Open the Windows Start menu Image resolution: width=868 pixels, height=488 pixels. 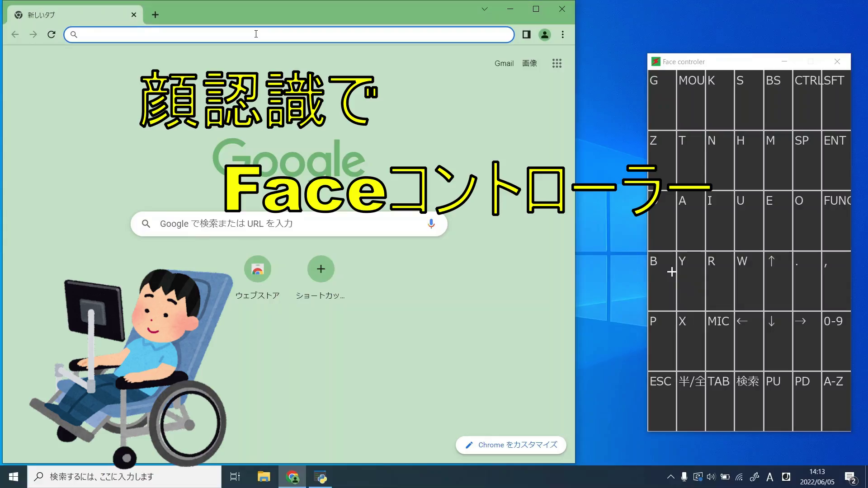coord(13,476)
